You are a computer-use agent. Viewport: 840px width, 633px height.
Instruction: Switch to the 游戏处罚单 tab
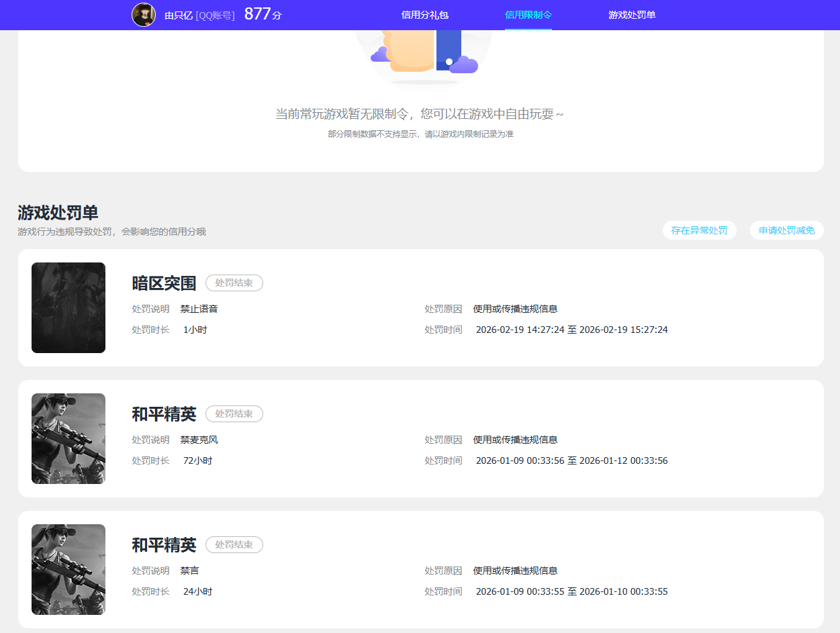[x=632, y=15]
